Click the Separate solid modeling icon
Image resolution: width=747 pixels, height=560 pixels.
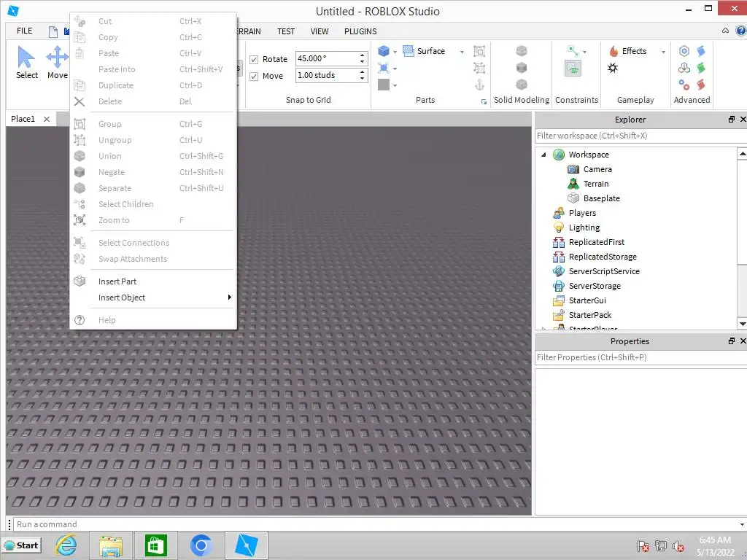click(x=522, y=85)
